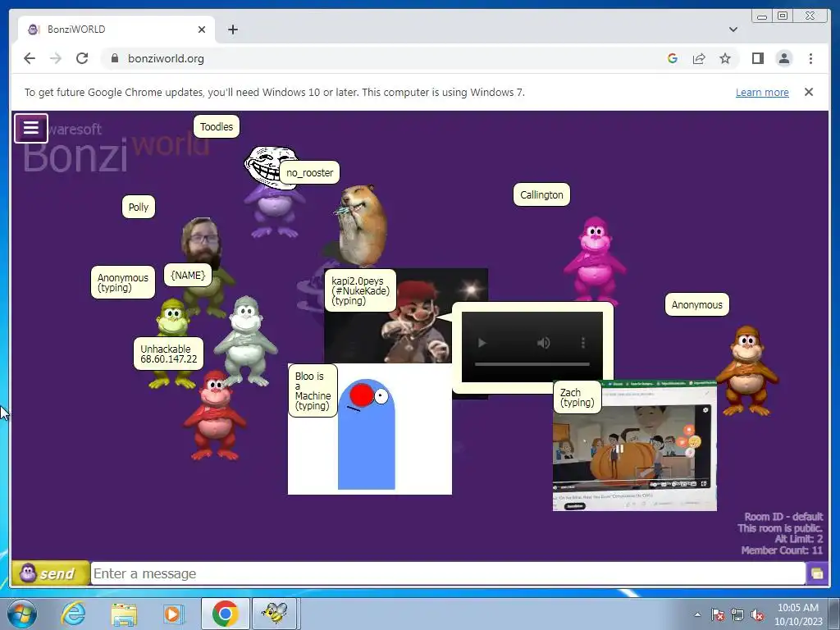Click the muted speaker tray icon
Screen dimensions: 840x630
[757, 614]
